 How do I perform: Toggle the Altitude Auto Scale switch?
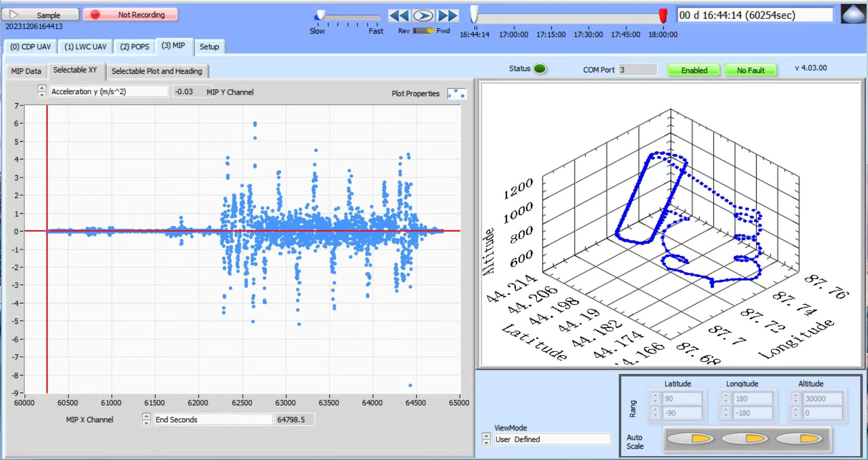coord(799,438)
